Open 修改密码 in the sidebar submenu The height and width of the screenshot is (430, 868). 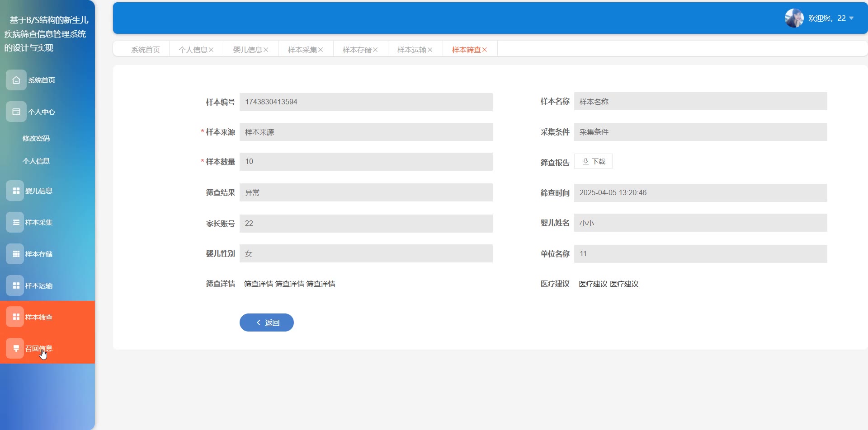[36, 138]
